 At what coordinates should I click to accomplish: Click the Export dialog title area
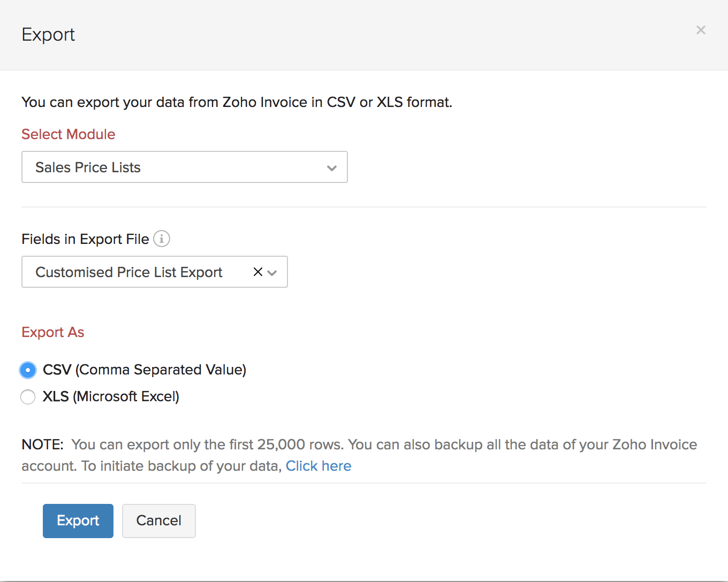pyautogui.click(x=48, y=34)
